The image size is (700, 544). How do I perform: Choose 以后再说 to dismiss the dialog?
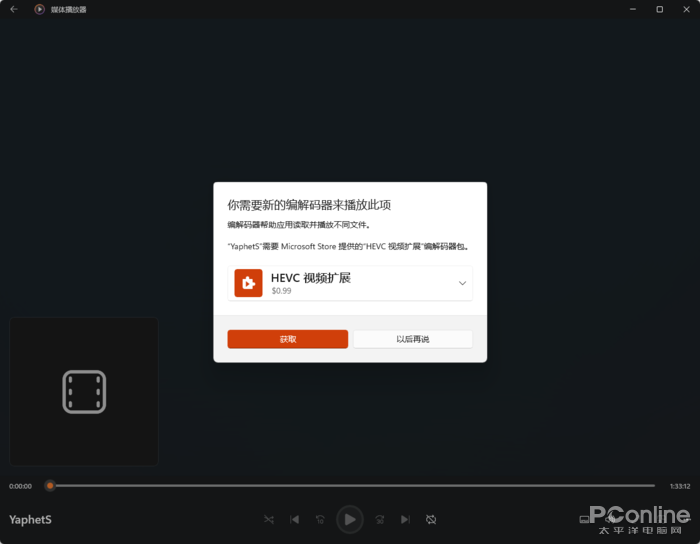tap(412, 339)
